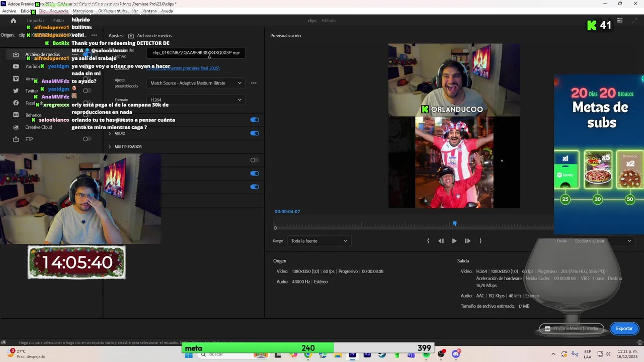Step back one frame in preview

441,241
